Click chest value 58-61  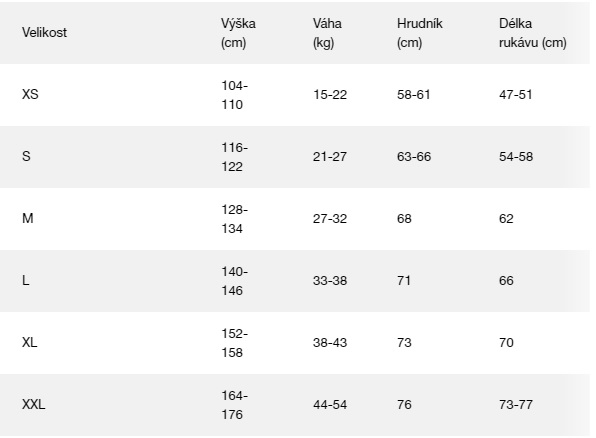pos(414,95)
